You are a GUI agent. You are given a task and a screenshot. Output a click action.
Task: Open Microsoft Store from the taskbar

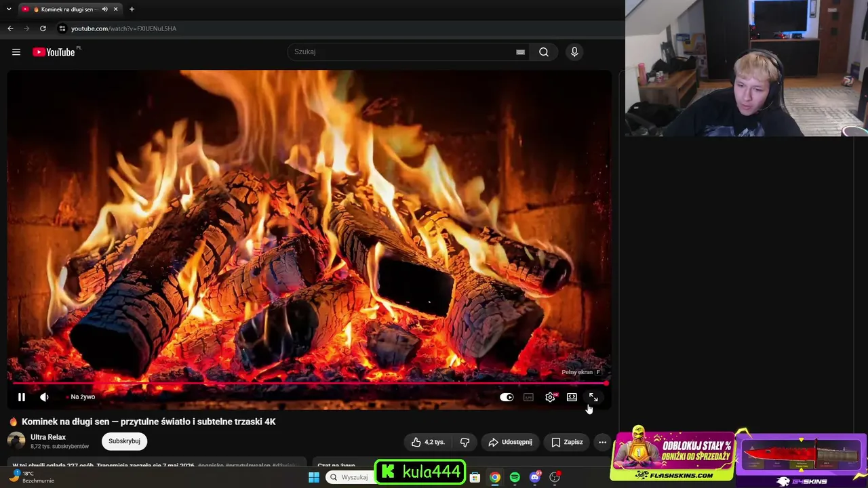coord(475,477)
